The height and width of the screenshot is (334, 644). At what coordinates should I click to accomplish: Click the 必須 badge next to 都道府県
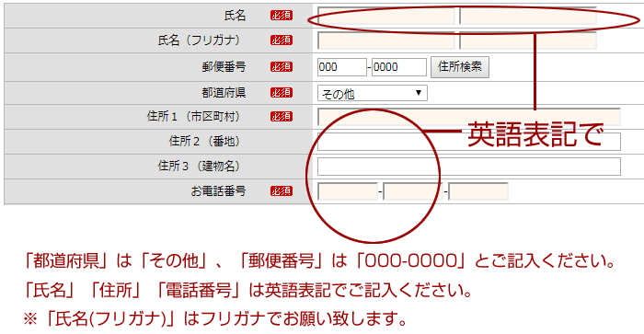[x=282, y=93]
